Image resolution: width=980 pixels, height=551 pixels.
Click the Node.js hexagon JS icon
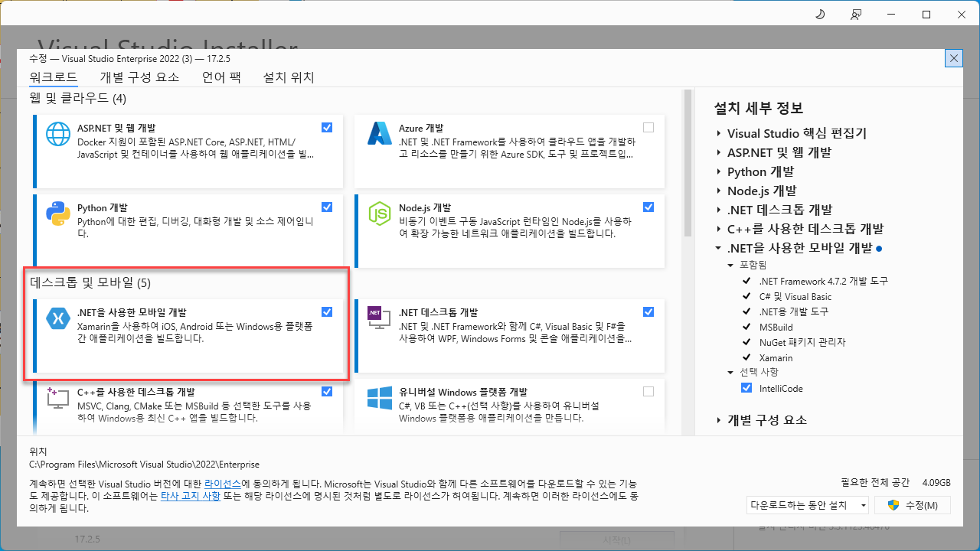[x=380, y=213]
